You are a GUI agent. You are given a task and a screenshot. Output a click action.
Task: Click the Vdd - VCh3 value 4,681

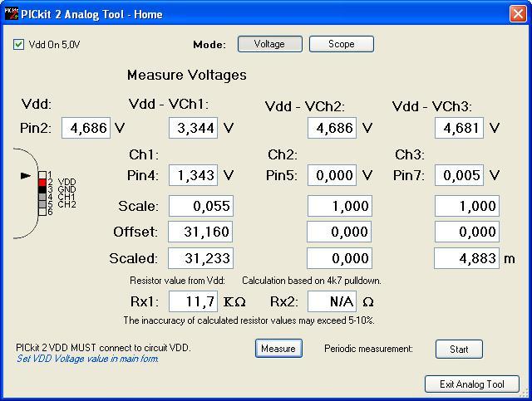(459, 128)
